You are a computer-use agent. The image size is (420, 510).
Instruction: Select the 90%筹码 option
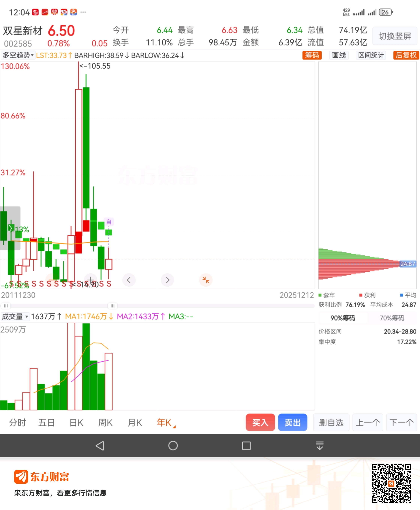click(343, 318)
